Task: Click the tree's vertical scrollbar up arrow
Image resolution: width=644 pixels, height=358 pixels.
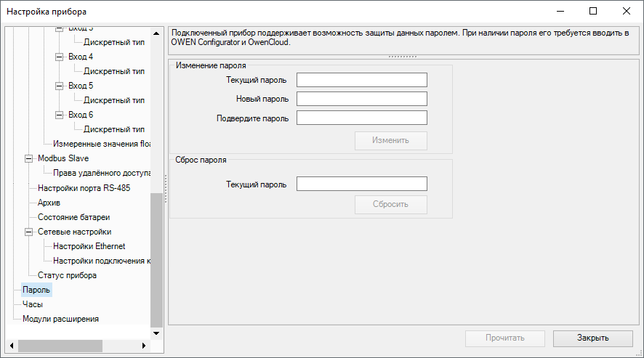Action: coord(156,33)
